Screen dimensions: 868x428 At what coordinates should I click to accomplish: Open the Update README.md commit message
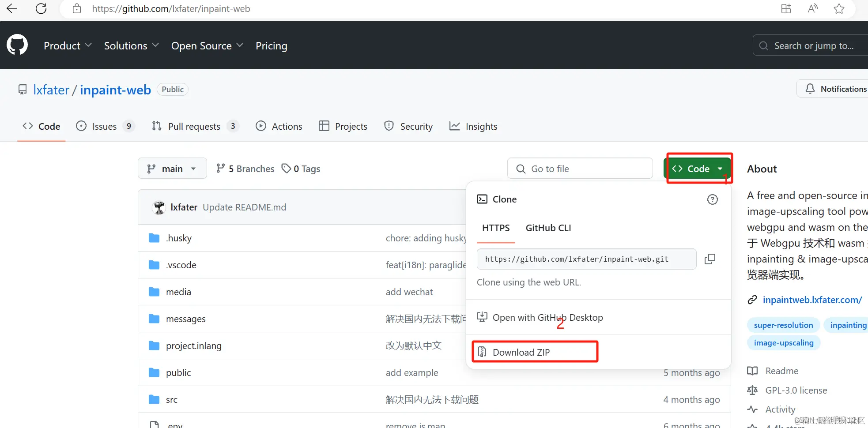(245, 207)
